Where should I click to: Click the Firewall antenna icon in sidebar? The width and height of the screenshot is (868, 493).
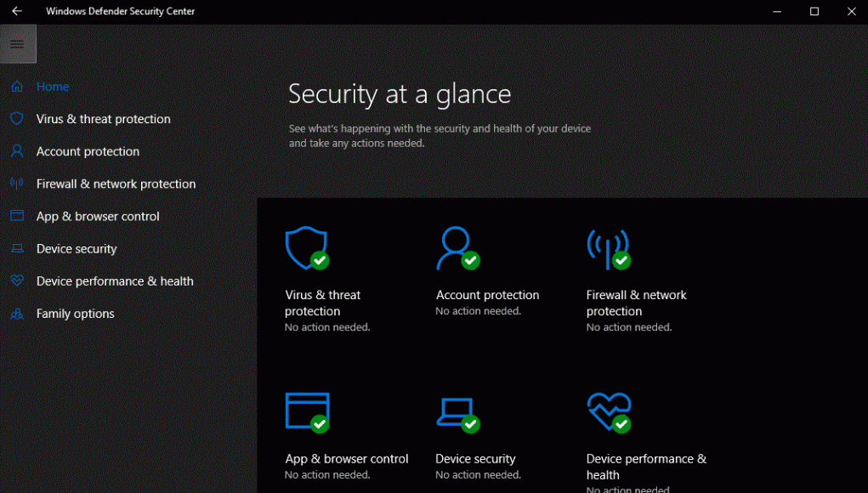(17, 184)
